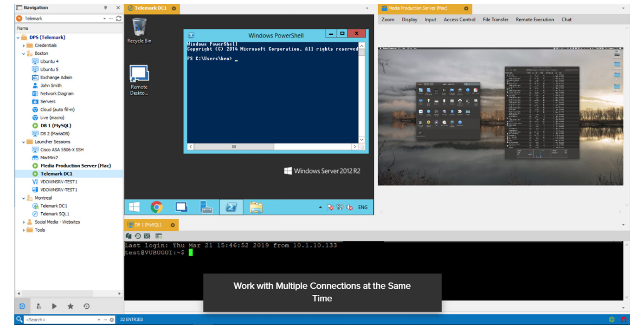The image size is (644, 325).
Task: Select the Network Diagram entry
Action: coord(57,93)
